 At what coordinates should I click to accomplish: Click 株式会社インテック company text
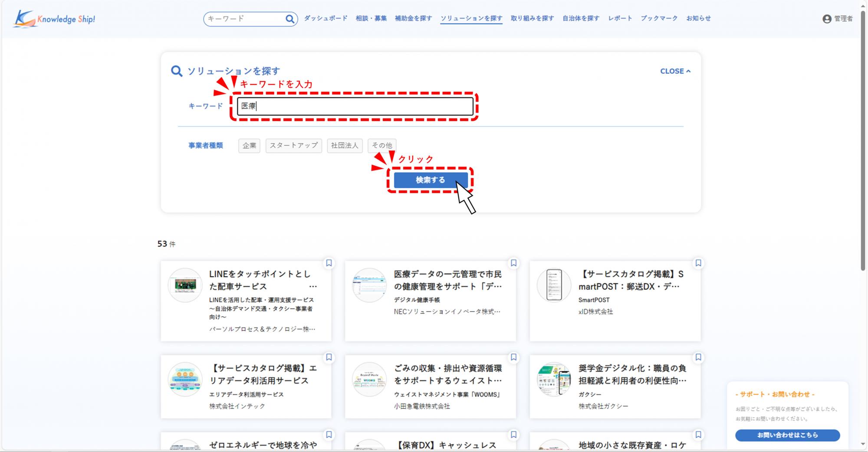(237, 406)
